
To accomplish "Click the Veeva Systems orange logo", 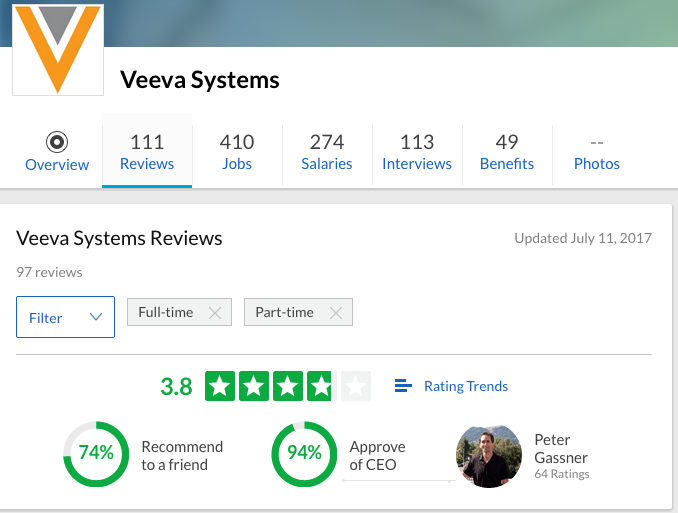I will pos(57,47).
